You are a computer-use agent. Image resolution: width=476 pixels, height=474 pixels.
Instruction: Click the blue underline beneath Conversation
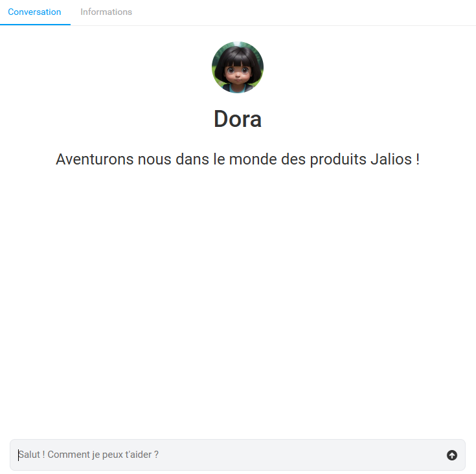point(35,25)
